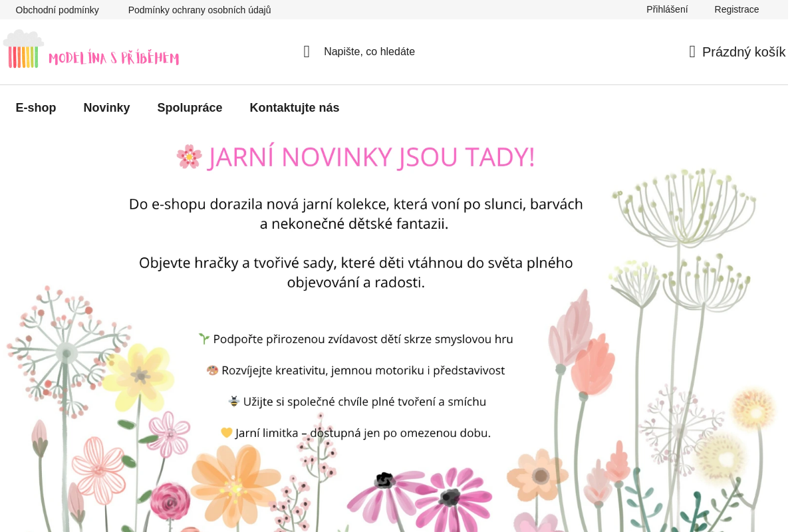The image size is (798, 532).
Task: Click the Obchodní podmínky link
Action: tap(57, 9)
